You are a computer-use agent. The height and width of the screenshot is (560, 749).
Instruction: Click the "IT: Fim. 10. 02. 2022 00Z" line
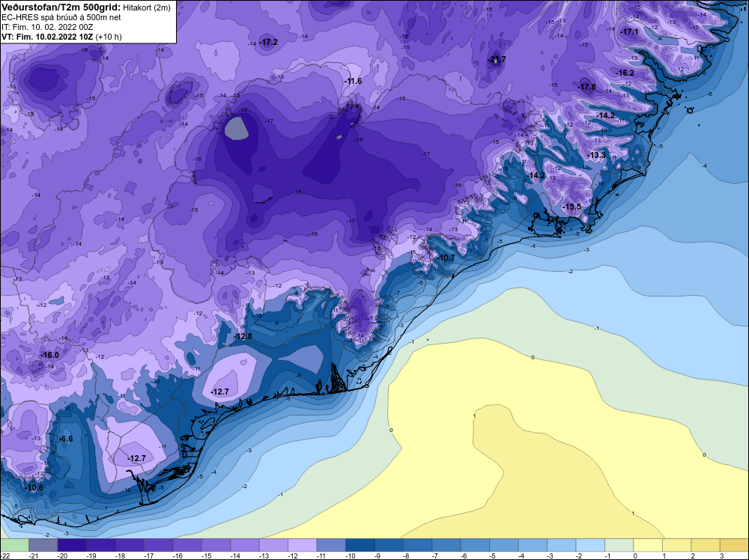47,27
